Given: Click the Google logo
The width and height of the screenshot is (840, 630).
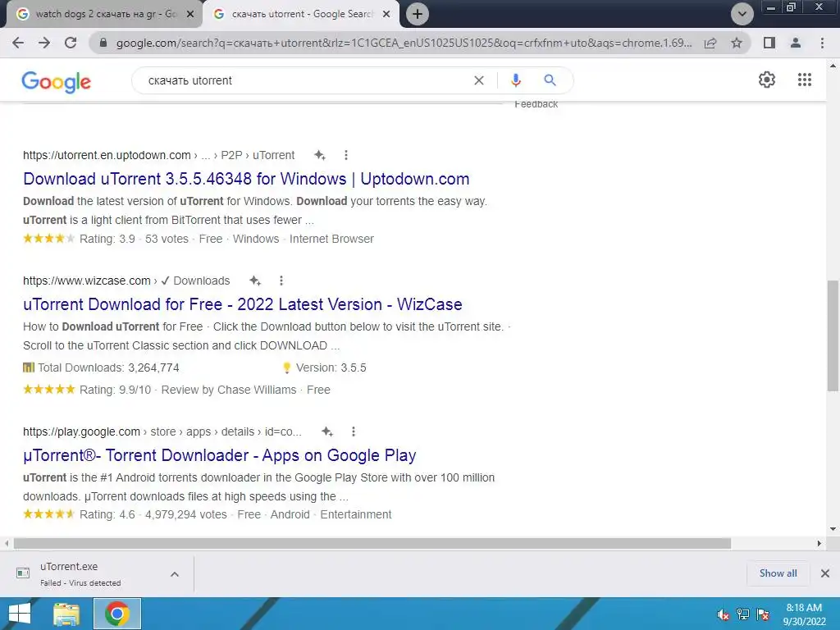Looking at the screenshot, I should pyautogui.click(x=57, y=81).
